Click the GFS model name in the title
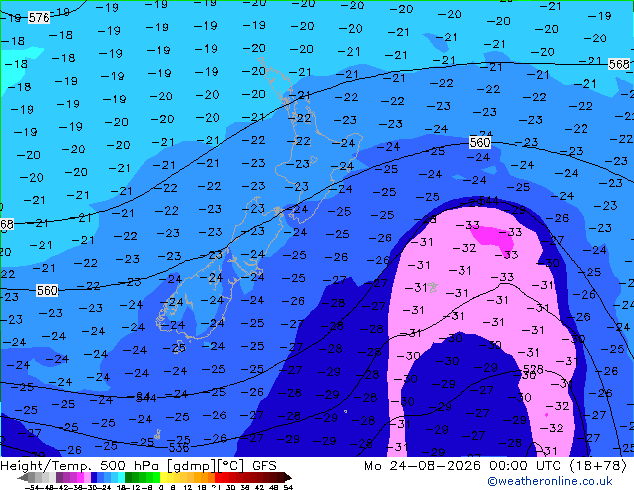 click(x=264, y=465)
